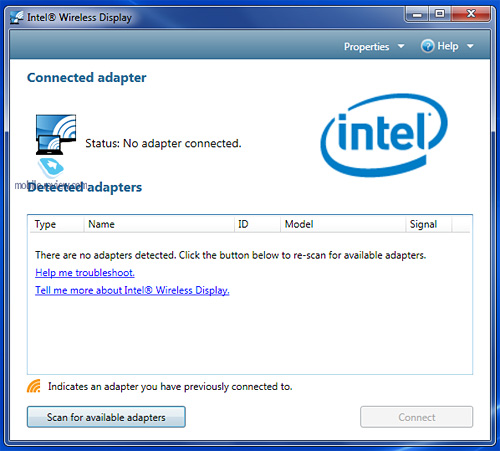
Task: Click the disabled Connect button
Action: (416, 417)
